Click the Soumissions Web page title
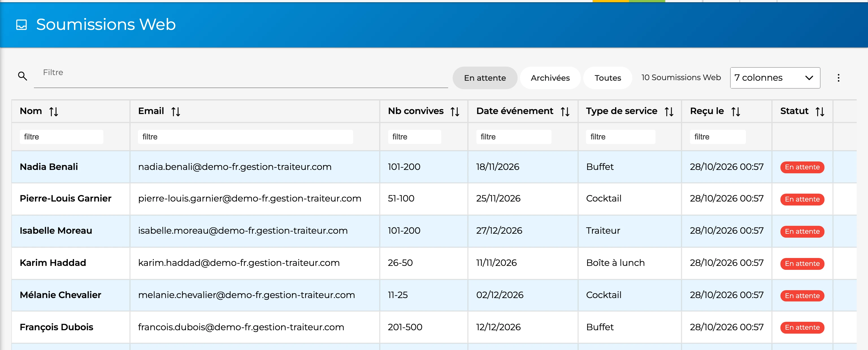The width and height of the screenshot is (868, 350). tap(106, 25)
